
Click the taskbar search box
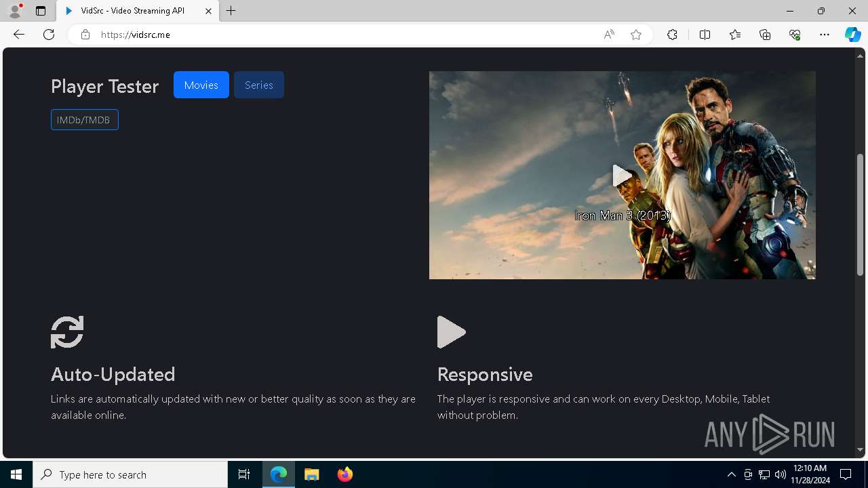[x=130, y=474]
